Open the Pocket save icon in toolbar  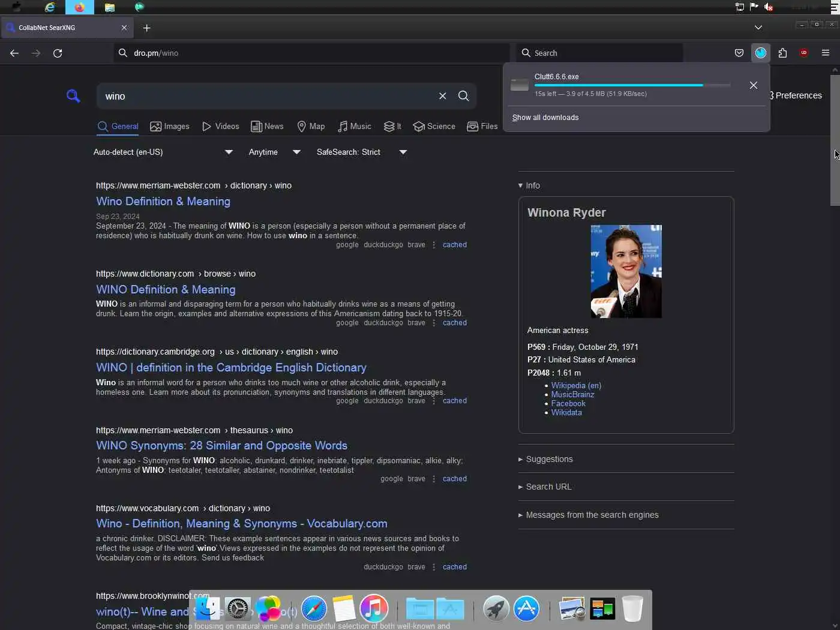point(739,53)
